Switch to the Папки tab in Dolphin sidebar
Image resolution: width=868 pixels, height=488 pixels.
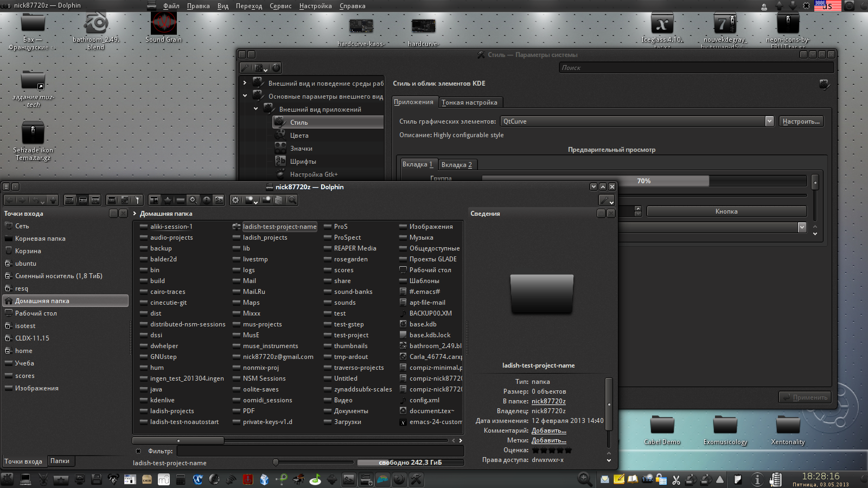point(60,461)
